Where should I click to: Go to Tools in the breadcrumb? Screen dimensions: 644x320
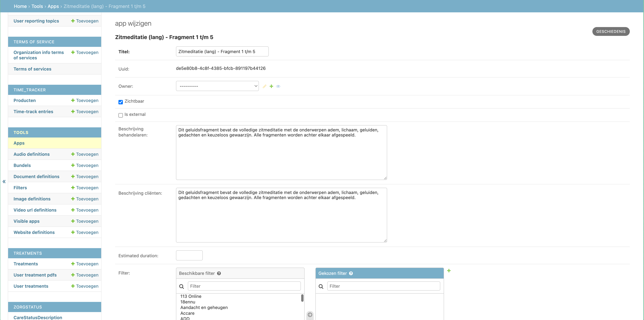[x=37, y=6]
